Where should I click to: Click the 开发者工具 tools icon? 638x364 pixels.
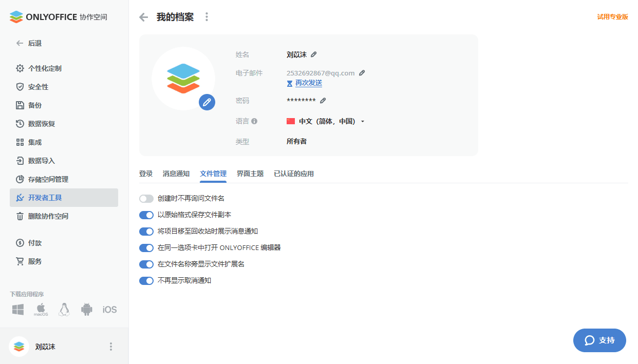click(20, 198)
